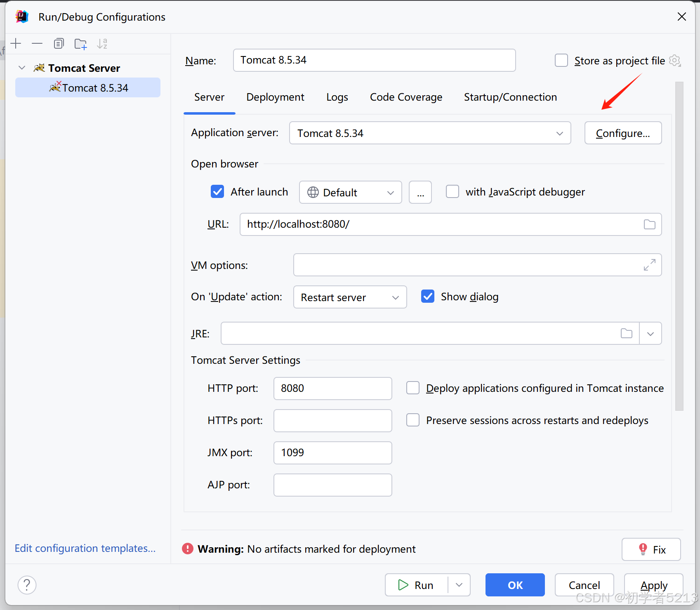Click the IntelliJ IDEA logo icon
The width and height of the screenshot is (700, 610).
coord(22,16)
